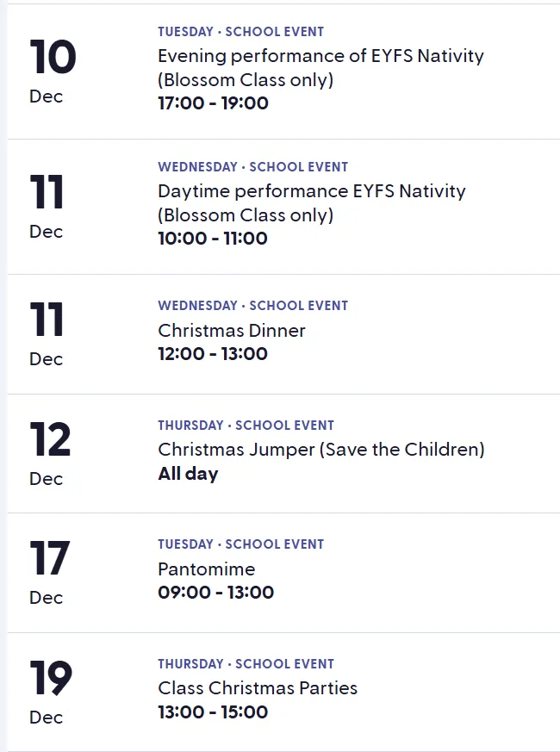Open the Daytime performance EYFS Nativity event

pos(311,191)
